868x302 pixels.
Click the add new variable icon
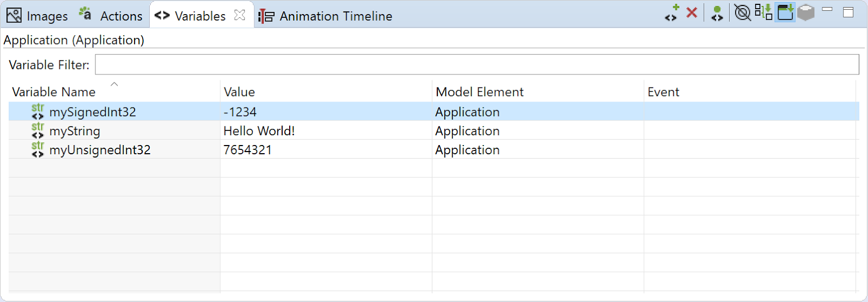(x=672, y=12)
